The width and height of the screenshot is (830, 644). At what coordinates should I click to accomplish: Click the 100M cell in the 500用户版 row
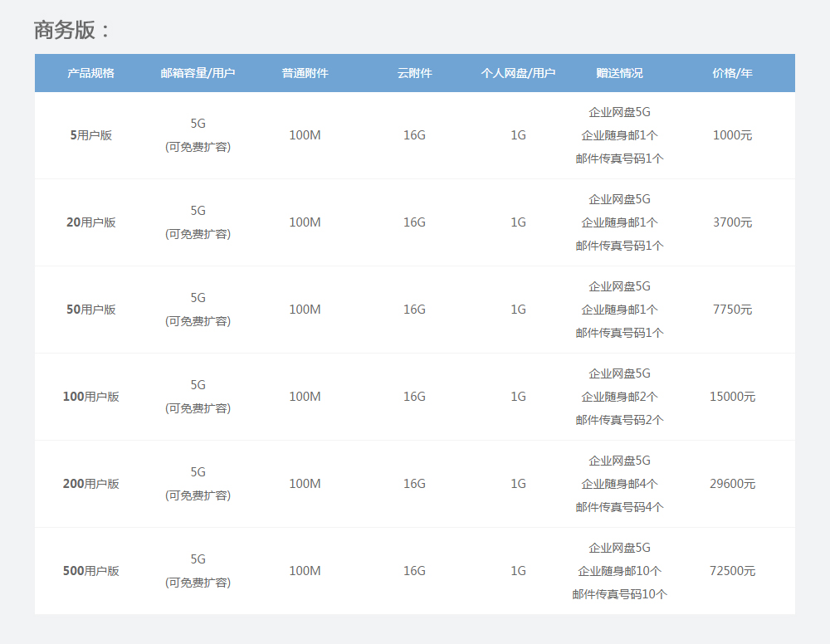(x=305, y=571)
